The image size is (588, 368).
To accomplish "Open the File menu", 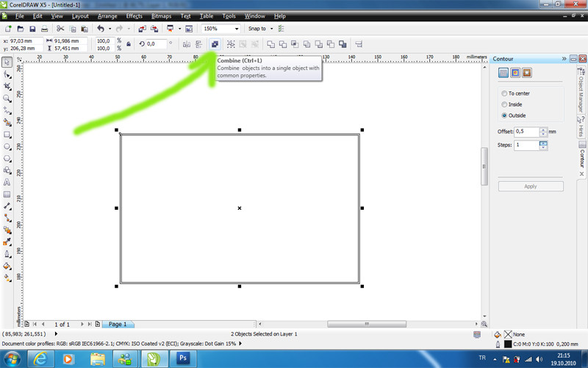I will coord(20,16).
